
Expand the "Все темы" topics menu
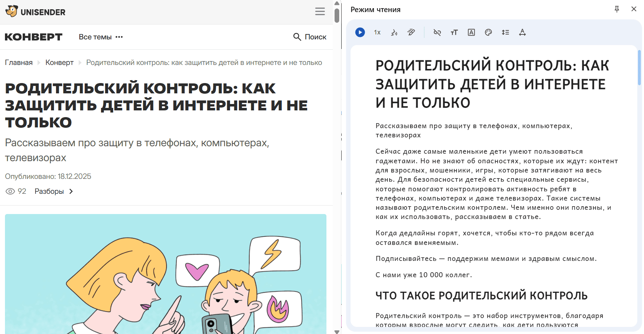(x=101, y=37)
